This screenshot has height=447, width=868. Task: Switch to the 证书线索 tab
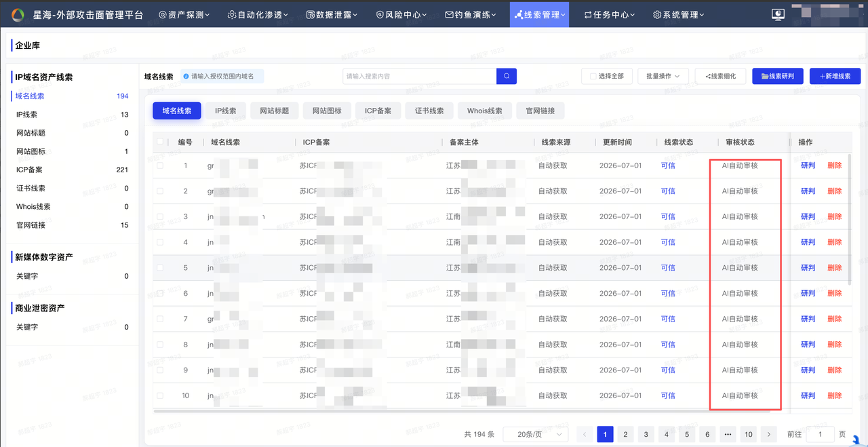pos(429,111)
